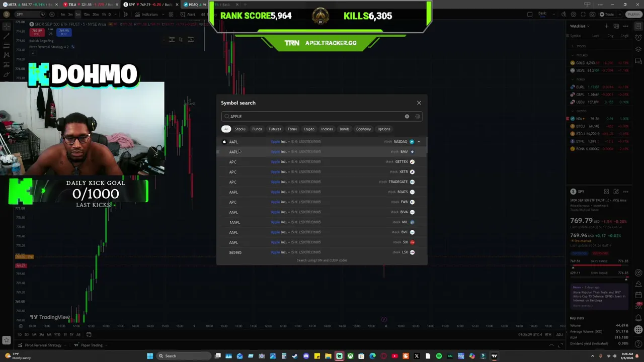644x362 pixels.
Task: Choose the 1AAPL MIL result
Action: pyautogui.click(x=322, y=222)
